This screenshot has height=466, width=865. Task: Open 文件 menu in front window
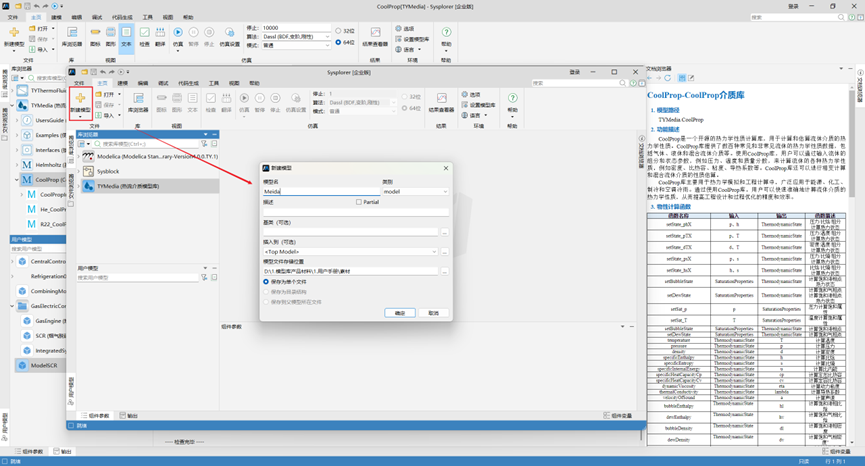pos(79,83)
